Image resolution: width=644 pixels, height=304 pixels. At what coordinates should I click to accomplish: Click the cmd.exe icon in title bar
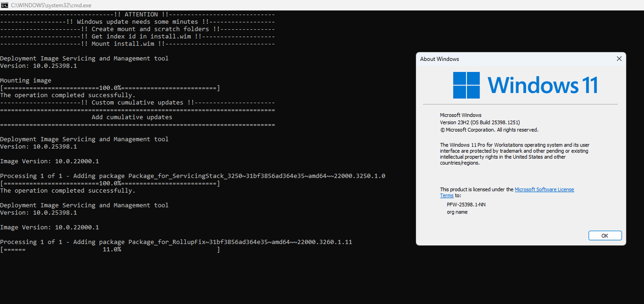(x=4, y=5)
